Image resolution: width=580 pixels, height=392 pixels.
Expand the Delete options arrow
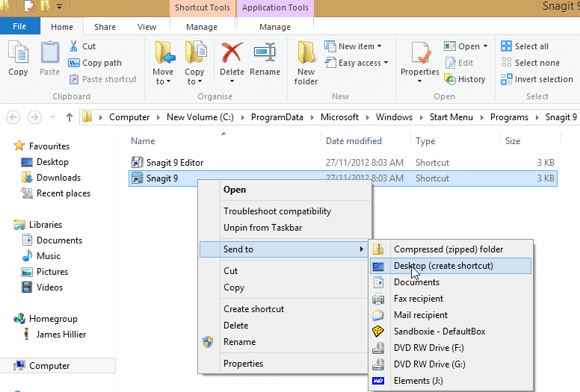(x=232, y=81)
